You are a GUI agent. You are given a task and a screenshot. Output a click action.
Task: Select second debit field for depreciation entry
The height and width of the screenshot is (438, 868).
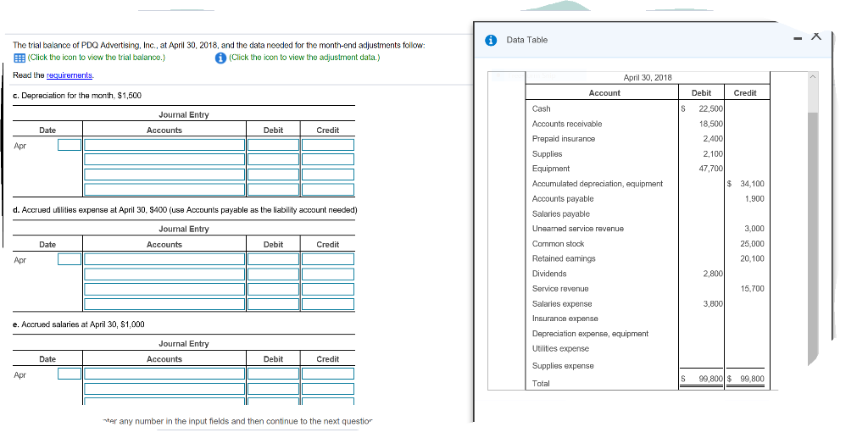click(x=273, y=160)
